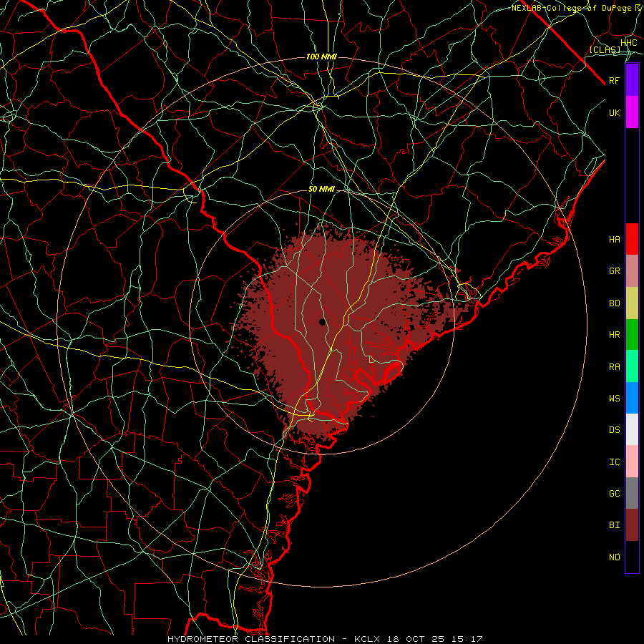Click the DS legend label
Screen dimensions: 644x644
tap(614, 430)
